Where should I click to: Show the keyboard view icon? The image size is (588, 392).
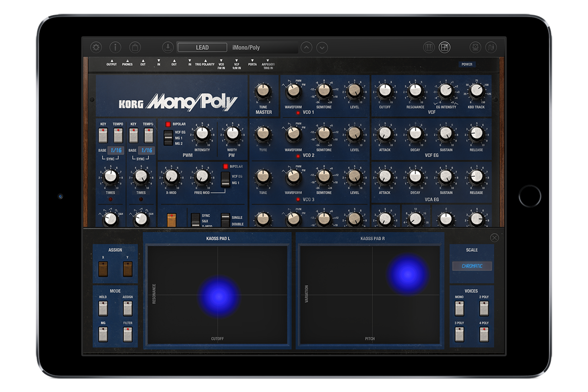pos(429,48)
